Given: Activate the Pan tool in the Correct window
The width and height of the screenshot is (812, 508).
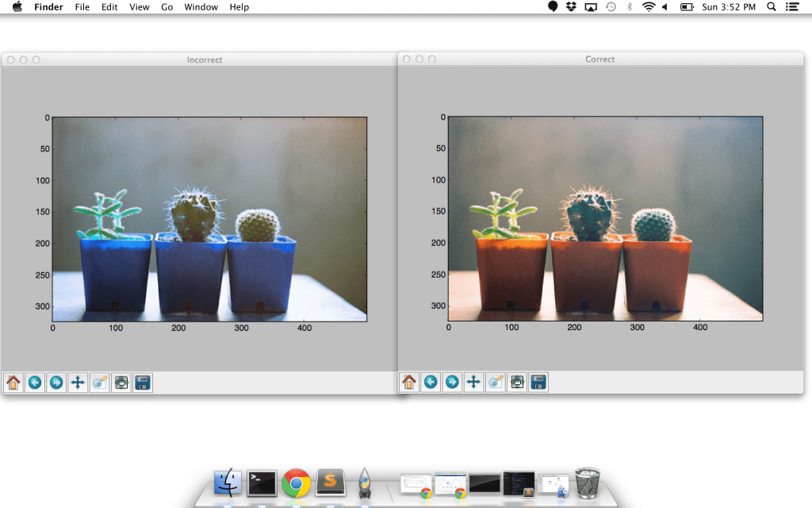Looking at the screenshot, I should (x=473, y=382).
